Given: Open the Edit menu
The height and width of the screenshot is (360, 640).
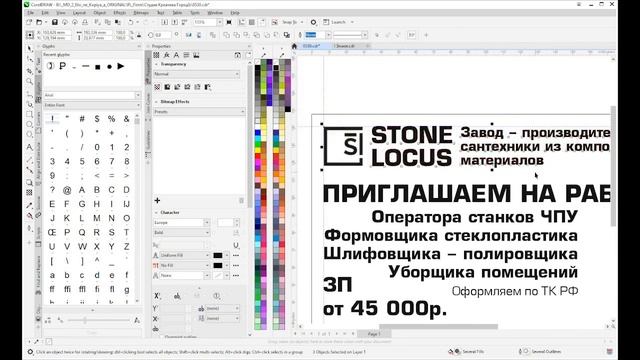Looking at the screenshot, I should click(45, 13).
